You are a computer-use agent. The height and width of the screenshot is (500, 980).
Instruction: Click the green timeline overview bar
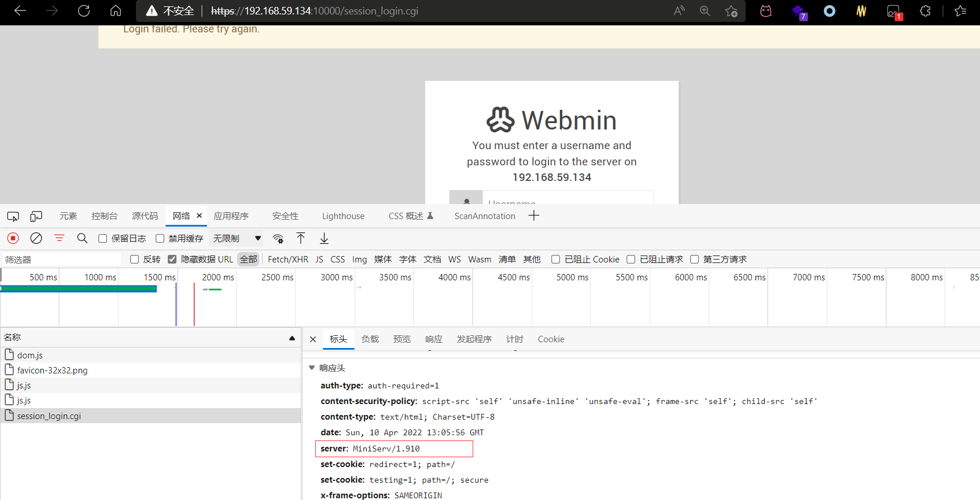point(79,288)
